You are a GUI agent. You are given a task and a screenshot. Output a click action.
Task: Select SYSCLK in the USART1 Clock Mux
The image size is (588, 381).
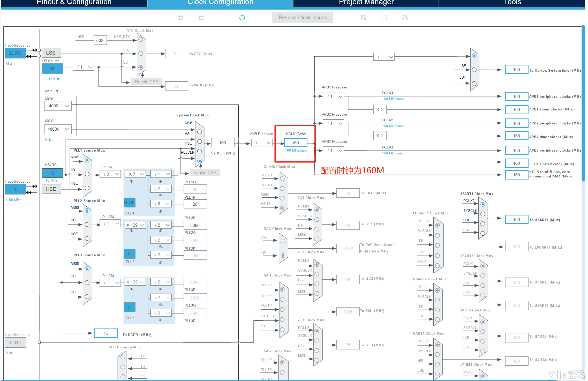pyautogui.click(x=483, y=214)
